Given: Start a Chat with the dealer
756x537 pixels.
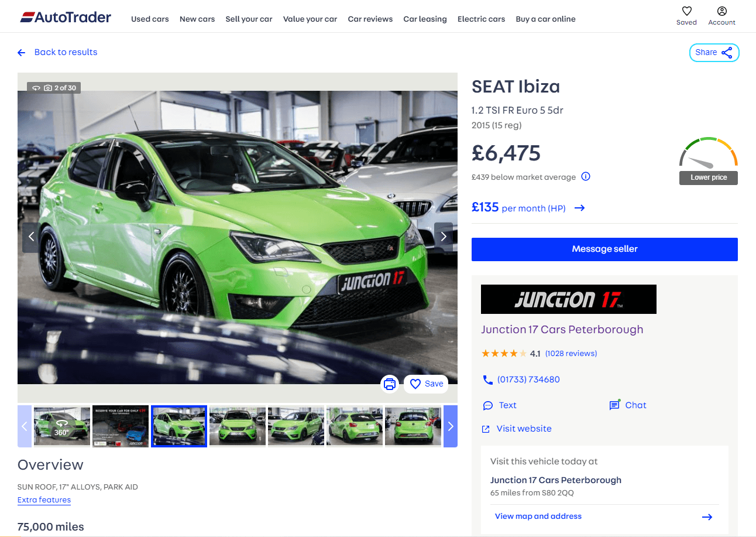Looking at the screenshot, I should tap(635, 405).
